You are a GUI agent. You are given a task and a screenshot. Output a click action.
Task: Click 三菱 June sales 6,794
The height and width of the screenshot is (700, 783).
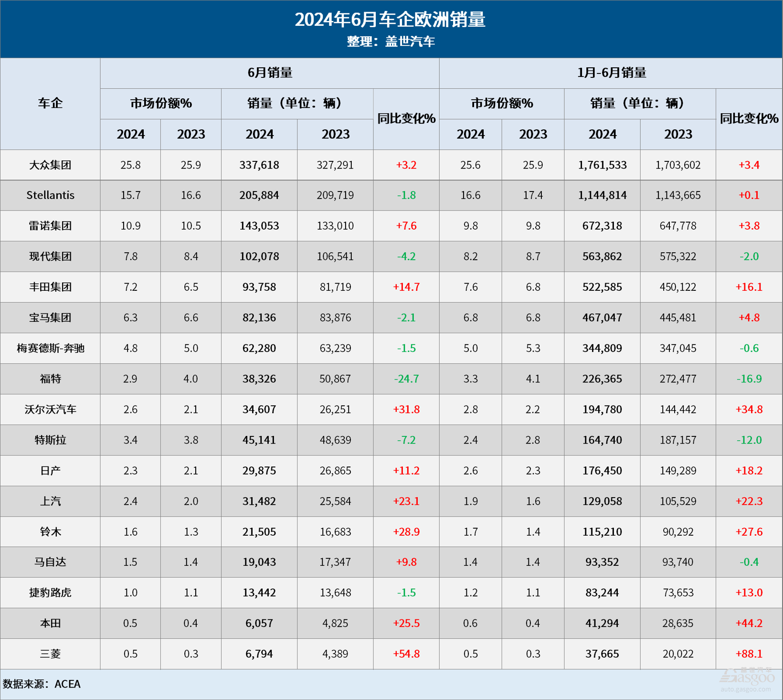(259, 654)
